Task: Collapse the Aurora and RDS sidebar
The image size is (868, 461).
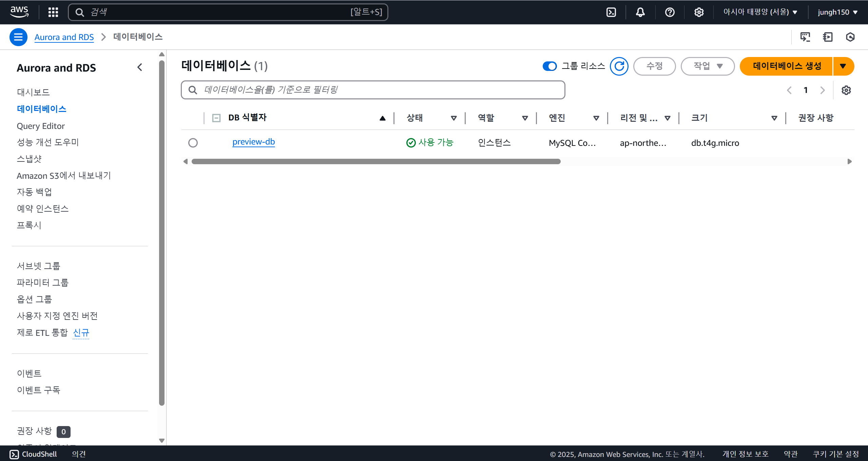Action: (140, 68)
